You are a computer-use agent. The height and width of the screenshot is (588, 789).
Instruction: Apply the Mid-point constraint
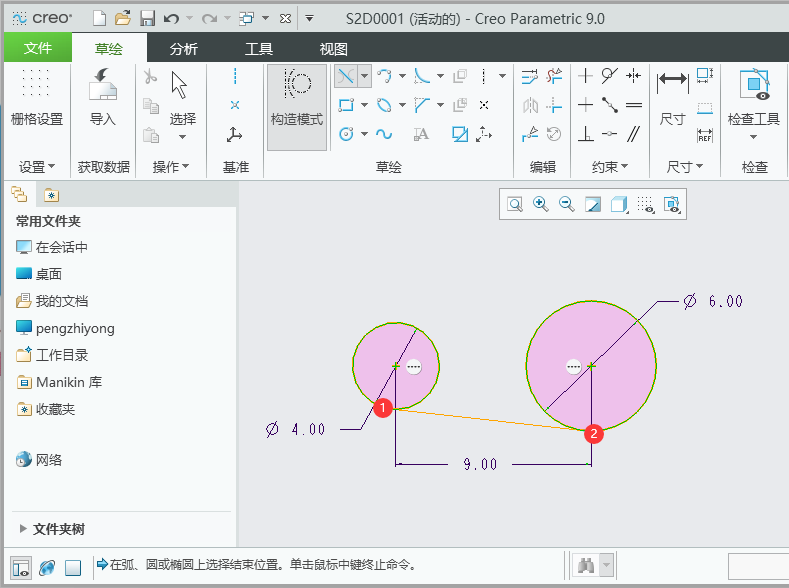pos(609,105)
